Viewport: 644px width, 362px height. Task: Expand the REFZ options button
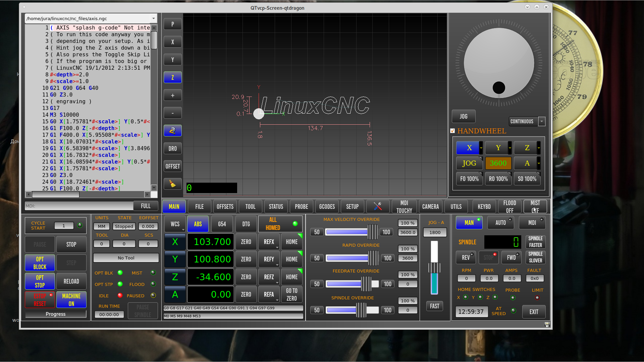pos(269,277)
